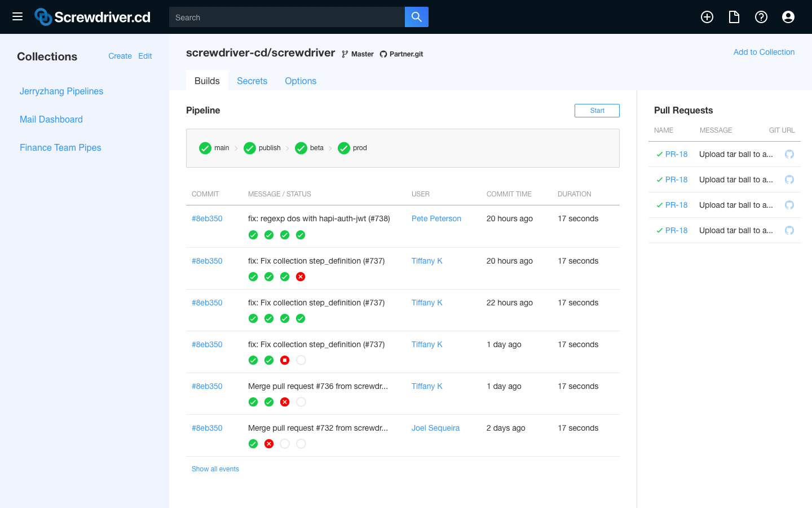812x508 pixels.
Task: Click the publish job label
Action: click(270, 148)
